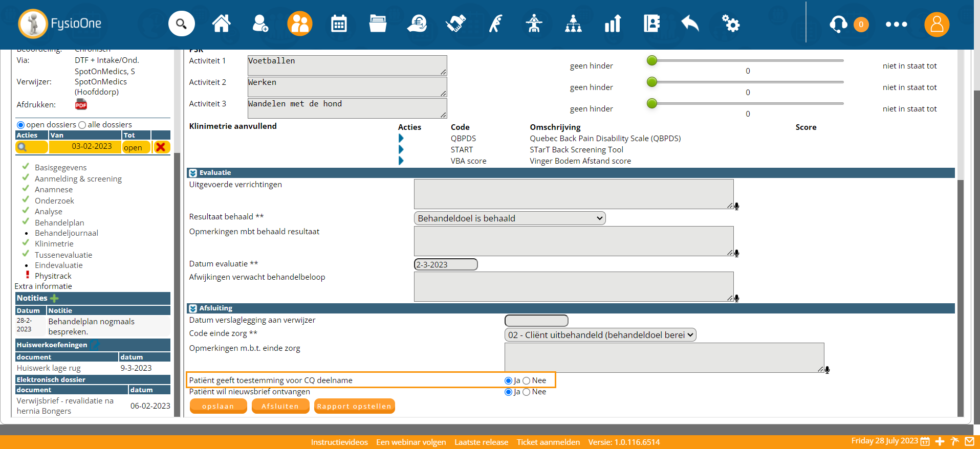Open the statistics bar chart icon
This screenshot has height=449, width=980.
[x=613, y=24]
